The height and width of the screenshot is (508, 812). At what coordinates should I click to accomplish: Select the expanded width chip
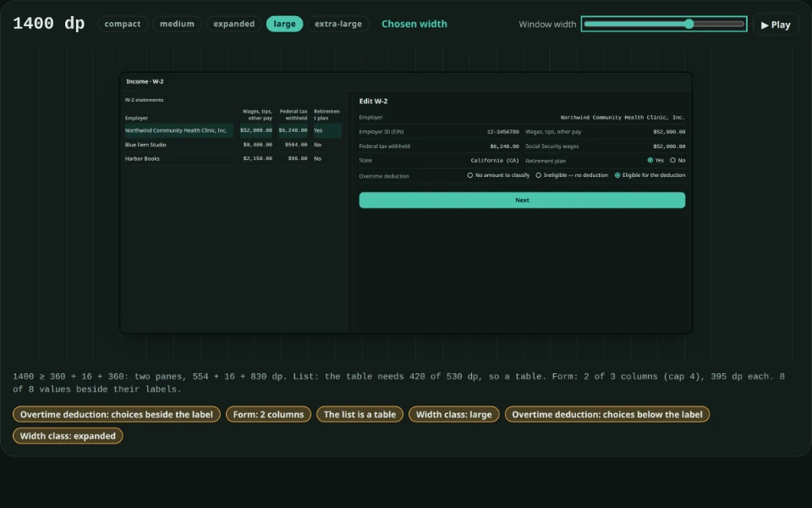pos(234,24)
